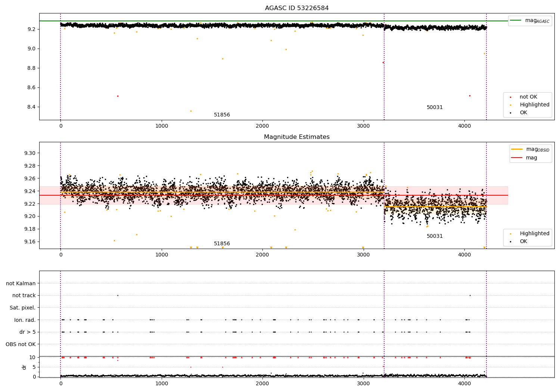Screen dimensions: 560x392
Task: Click dr axis tick '10' in bottom plot
Action: coord(32,358)
